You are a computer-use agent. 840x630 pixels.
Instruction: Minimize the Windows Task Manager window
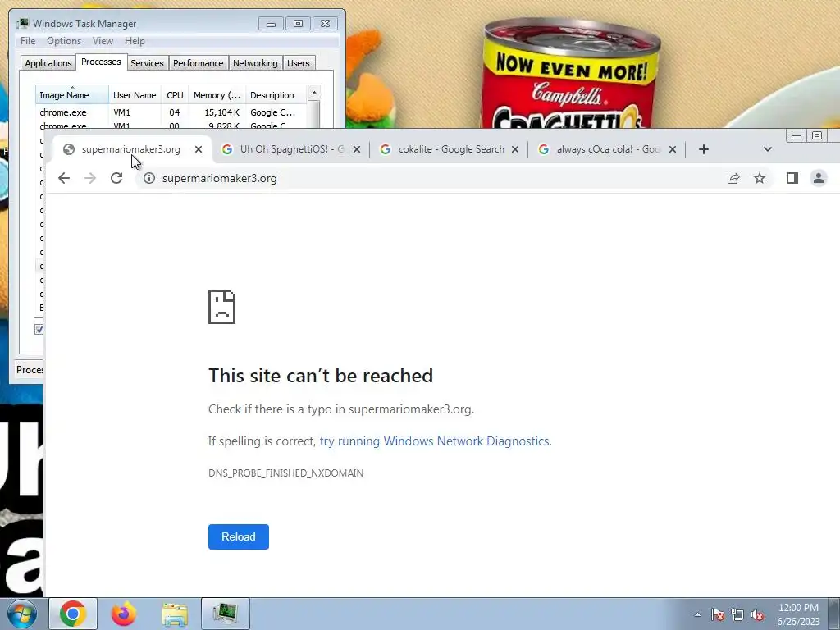(271, 24)
